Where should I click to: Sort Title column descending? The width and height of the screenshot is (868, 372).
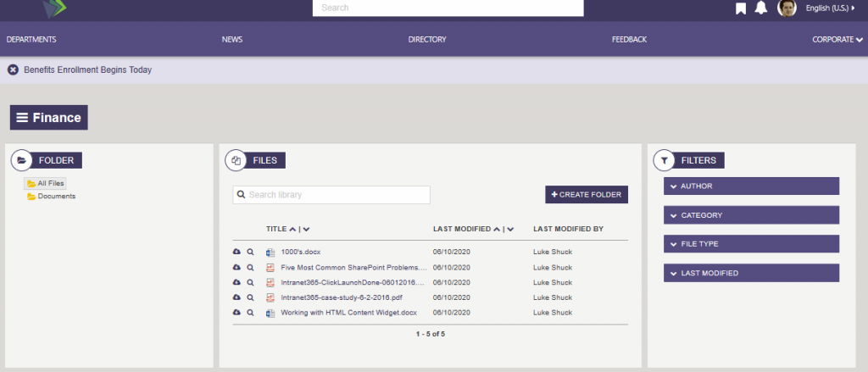306,229
